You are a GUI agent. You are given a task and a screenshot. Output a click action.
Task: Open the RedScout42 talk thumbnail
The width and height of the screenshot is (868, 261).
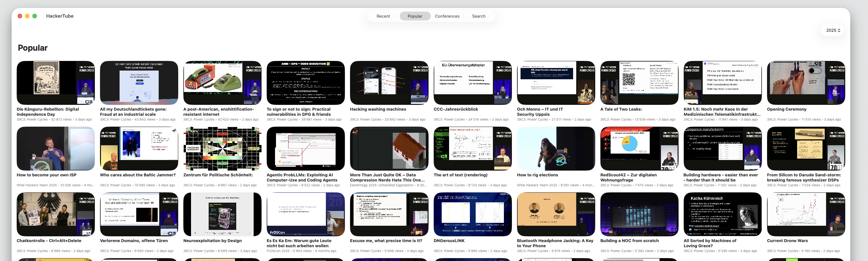tap(639, 148)
